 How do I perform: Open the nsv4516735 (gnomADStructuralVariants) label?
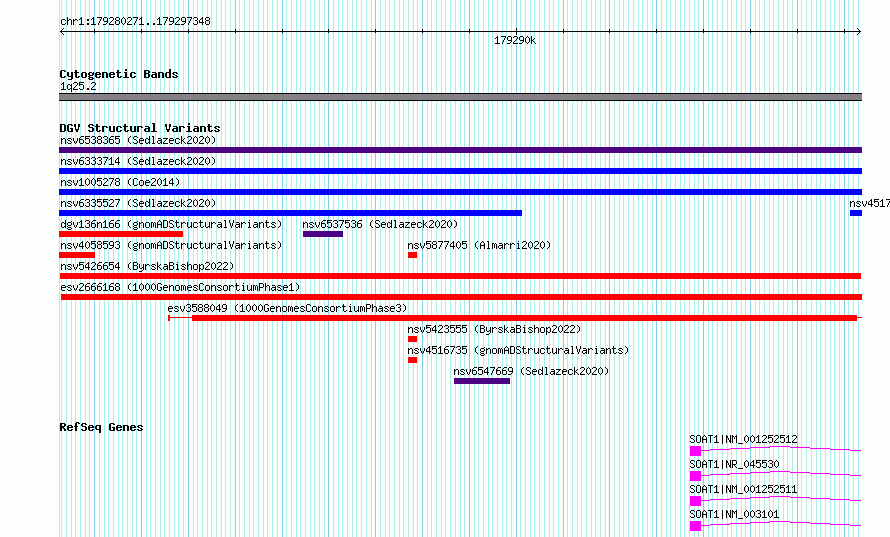518,350
